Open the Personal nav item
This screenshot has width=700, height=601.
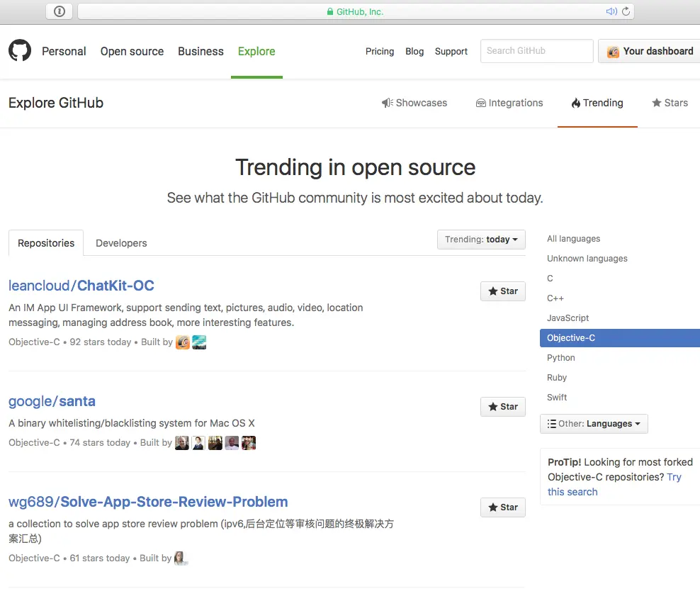click(x=64, y=51)
